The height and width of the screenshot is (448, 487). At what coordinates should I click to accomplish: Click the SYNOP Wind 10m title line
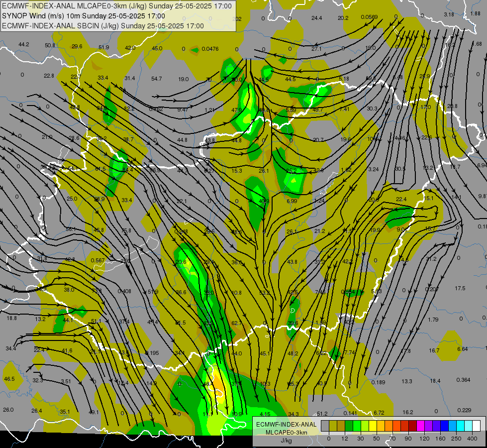(x=83, y=16)
